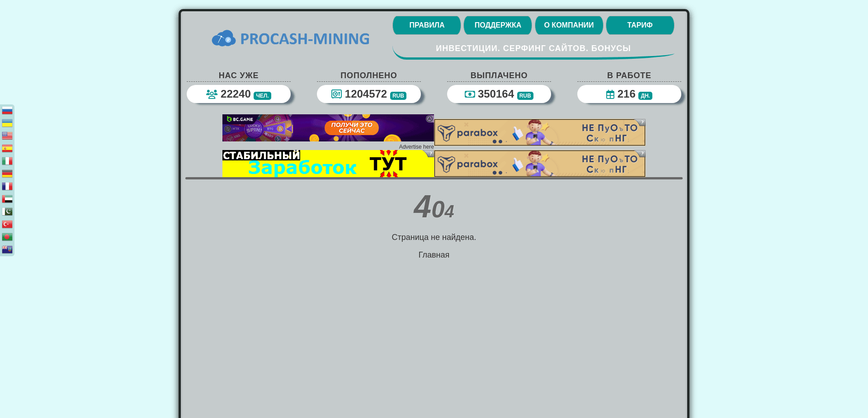Click the calendar icon beside 216 days
This screenshot has height=418, width=868.
coord(610,94)
